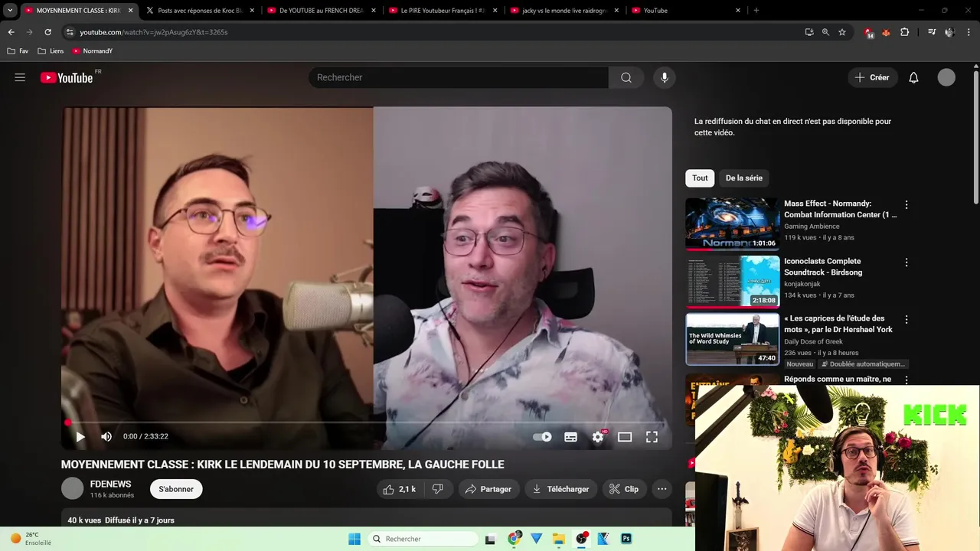This screenshot has height=551, width=980.
Task: Select the Tout filter chip
Action: pos(700,178)
